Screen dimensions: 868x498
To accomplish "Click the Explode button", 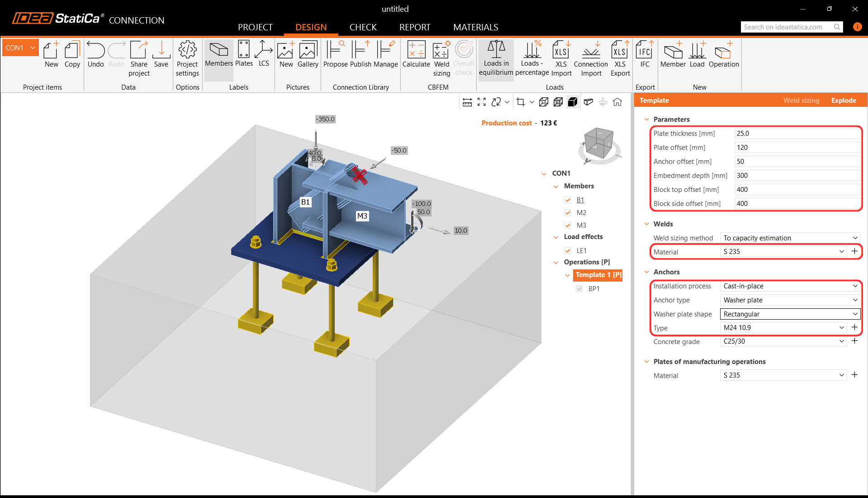I will click(x=844, y=101).
